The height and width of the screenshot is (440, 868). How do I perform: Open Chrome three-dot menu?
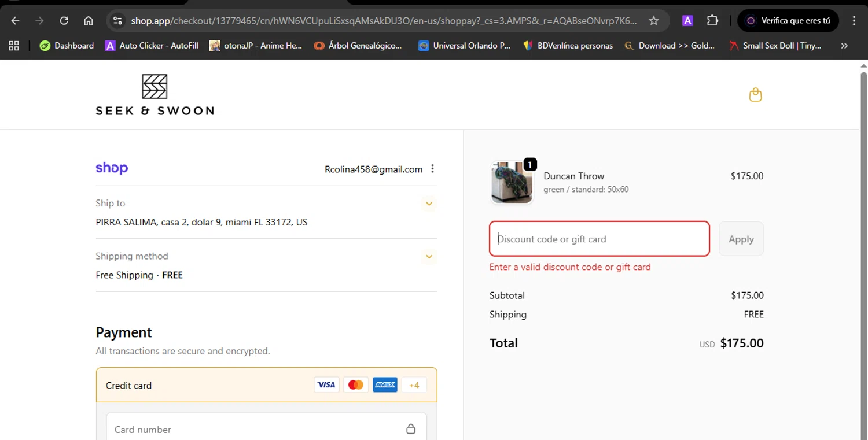[854, 21]
